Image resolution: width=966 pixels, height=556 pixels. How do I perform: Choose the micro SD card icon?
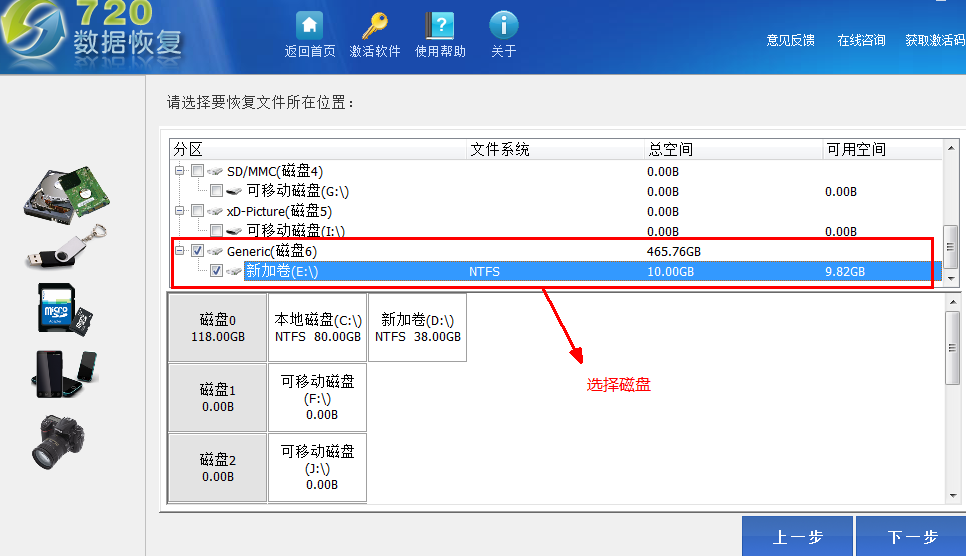[65, 309]
